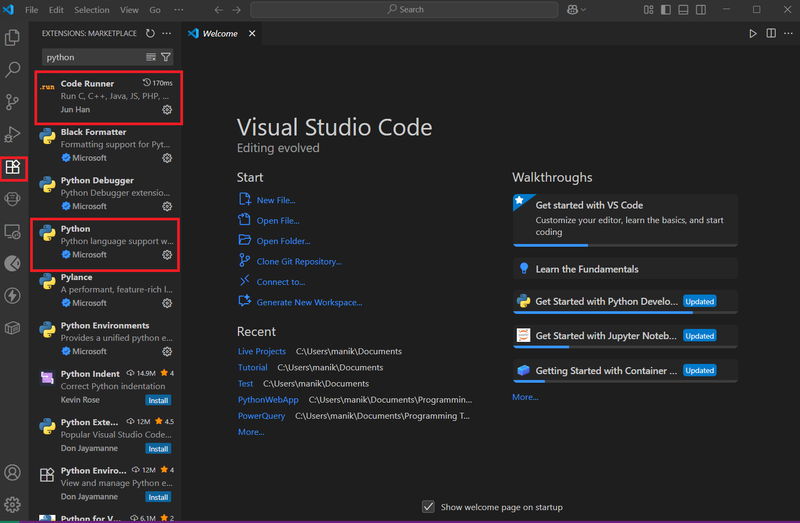Install the Python Indent extension
800x523 pixels.
click(x=158, y=401)
